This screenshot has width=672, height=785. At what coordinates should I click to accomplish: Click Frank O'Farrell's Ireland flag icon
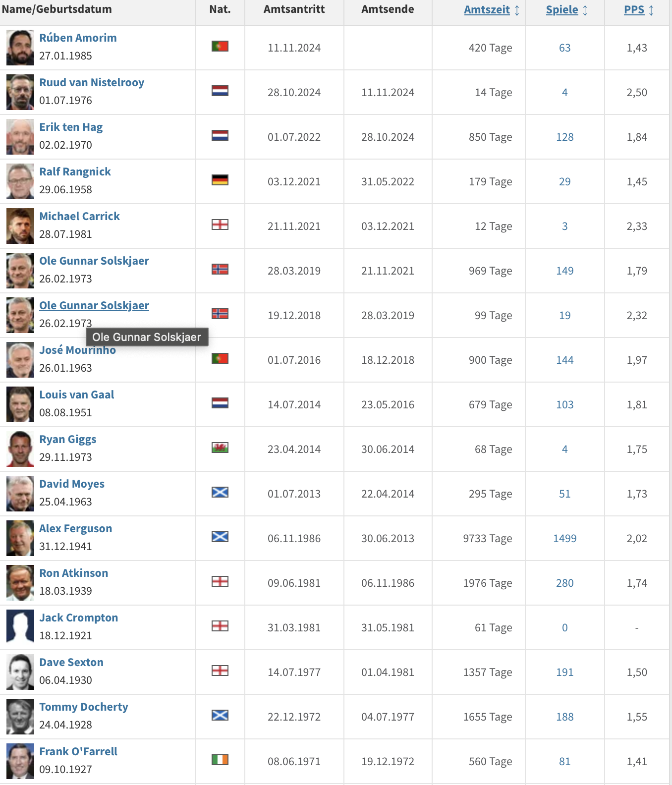coord(220,760)
